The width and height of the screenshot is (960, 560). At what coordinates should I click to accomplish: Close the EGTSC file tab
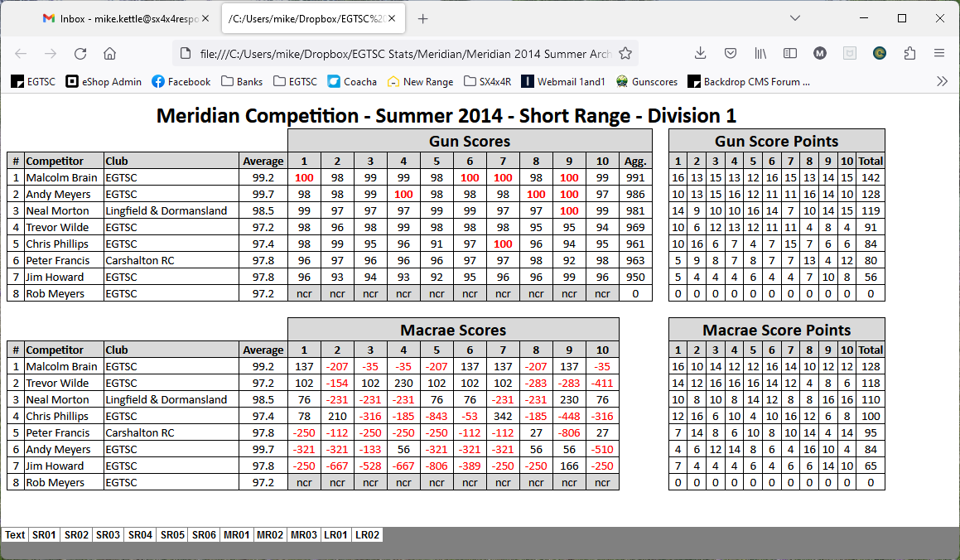[392, 19]
